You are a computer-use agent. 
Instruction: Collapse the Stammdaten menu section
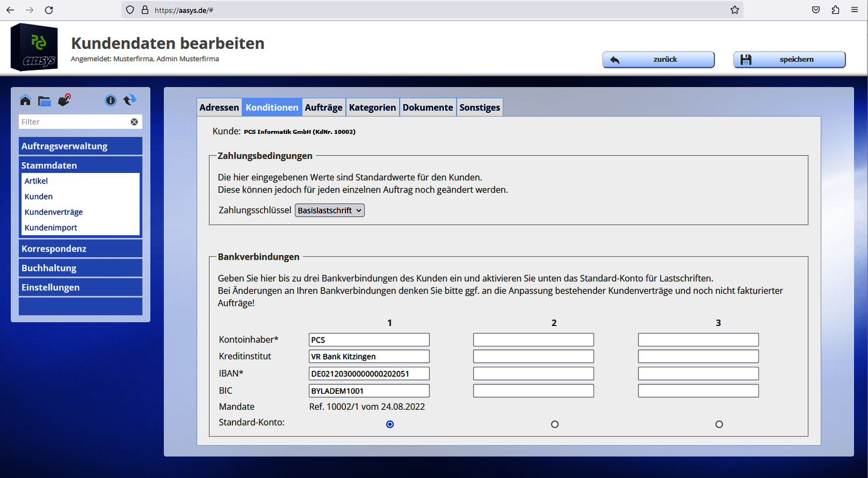pos(80,165)
